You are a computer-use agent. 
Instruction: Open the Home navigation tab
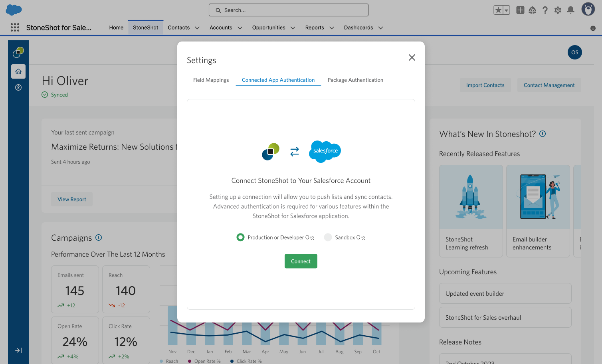click(x=116, y=28)
